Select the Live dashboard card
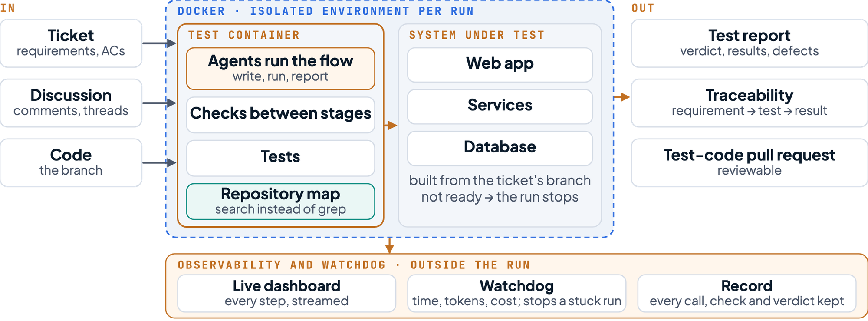Image resolution: width=868 pixels, height=321 pixels. click(286, 293)
